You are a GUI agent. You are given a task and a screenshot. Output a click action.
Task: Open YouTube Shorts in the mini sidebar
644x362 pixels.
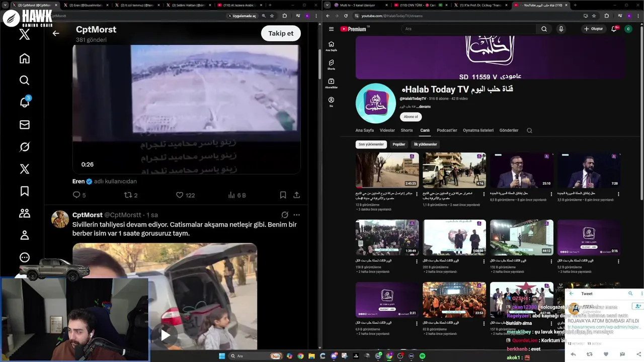tap(331, 65)
